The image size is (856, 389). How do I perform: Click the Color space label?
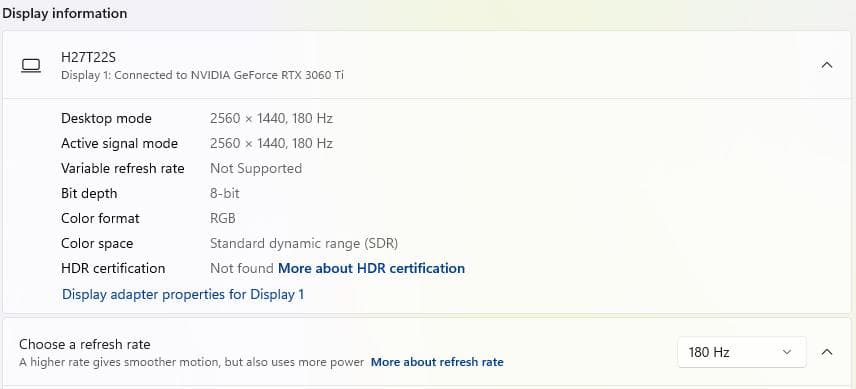coord(97,243)
